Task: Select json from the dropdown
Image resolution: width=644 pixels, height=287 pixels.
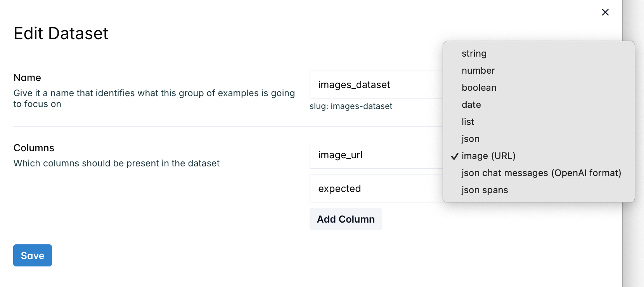Action: (x=538, y=139)
